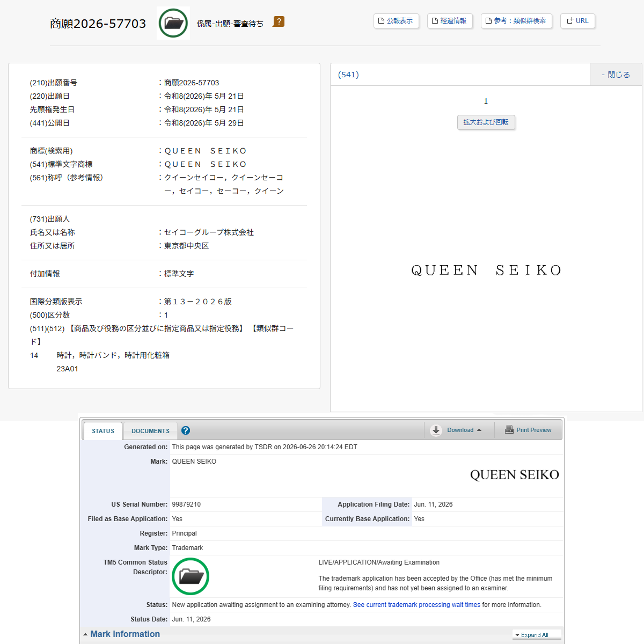644x644 pixels.
Task: Switch to the DOCUMENTS tab
Action: (x=150, y=431)
